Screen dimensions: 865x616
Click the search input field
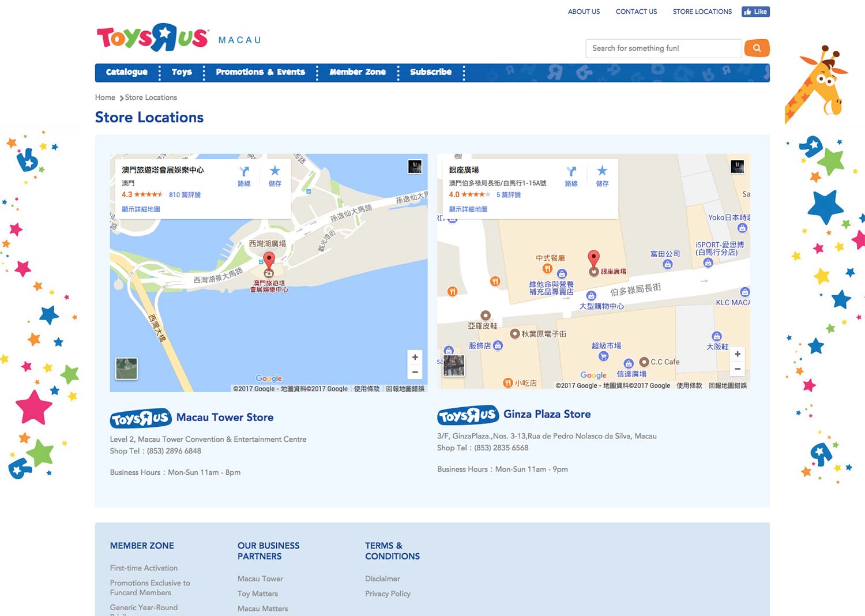coord(663,48)
